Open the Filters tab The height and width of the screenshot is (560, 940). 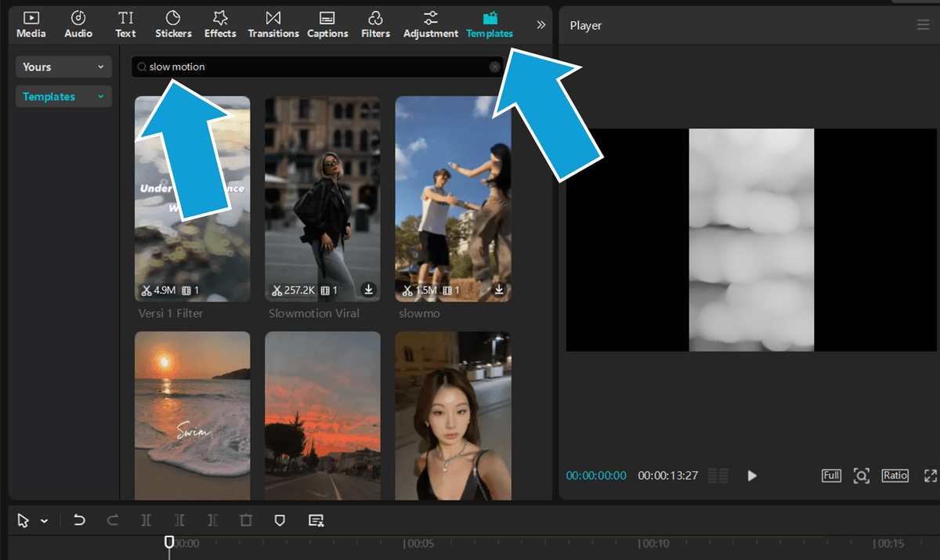375,24
